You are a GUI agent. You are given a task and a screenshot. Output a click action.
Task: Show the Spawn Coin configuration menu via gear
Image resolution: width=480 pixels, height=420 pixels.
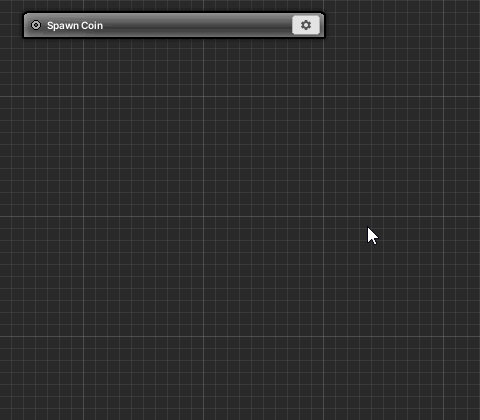point(306,25)
